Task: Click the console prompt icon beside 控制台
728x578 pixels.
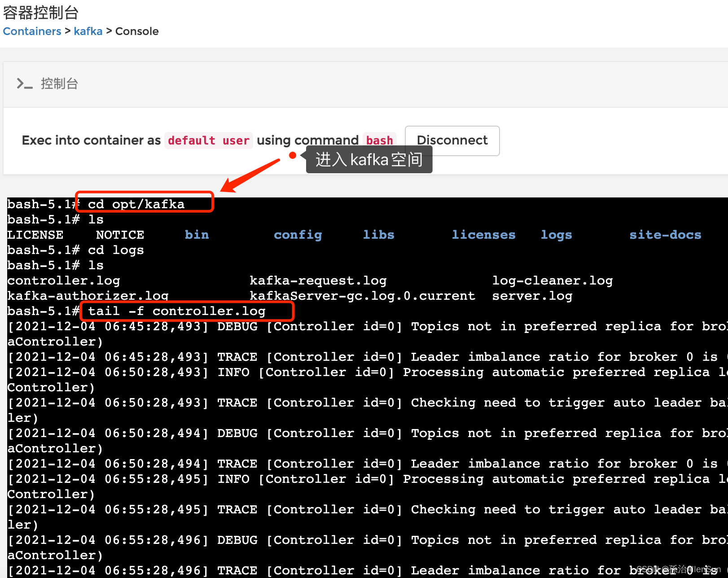Action: (25, 84)
